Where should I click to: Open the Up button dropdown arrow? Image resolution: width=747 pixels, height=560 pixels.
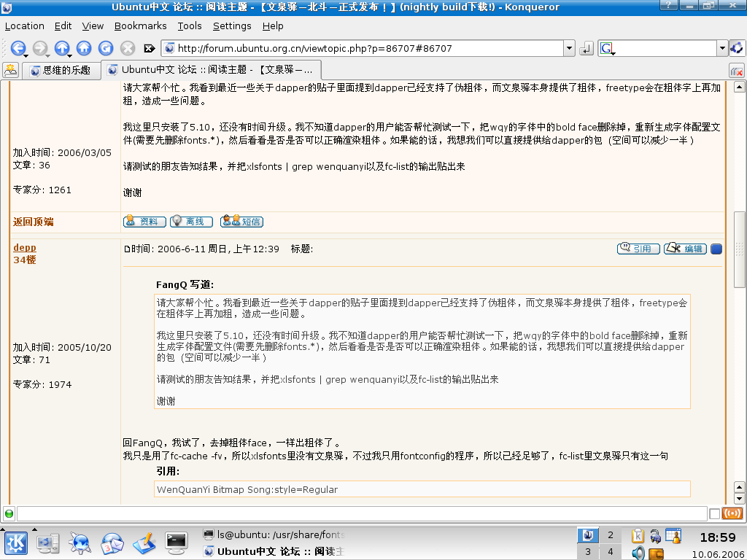coord(69,55)
